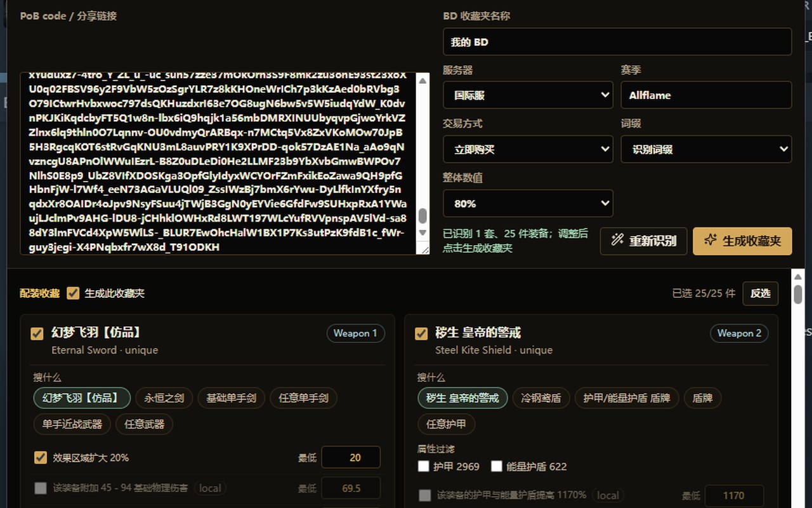The image size is (812, 508).
Task: Select the 永恒之剑 search chip
Action: pos(164,398)
